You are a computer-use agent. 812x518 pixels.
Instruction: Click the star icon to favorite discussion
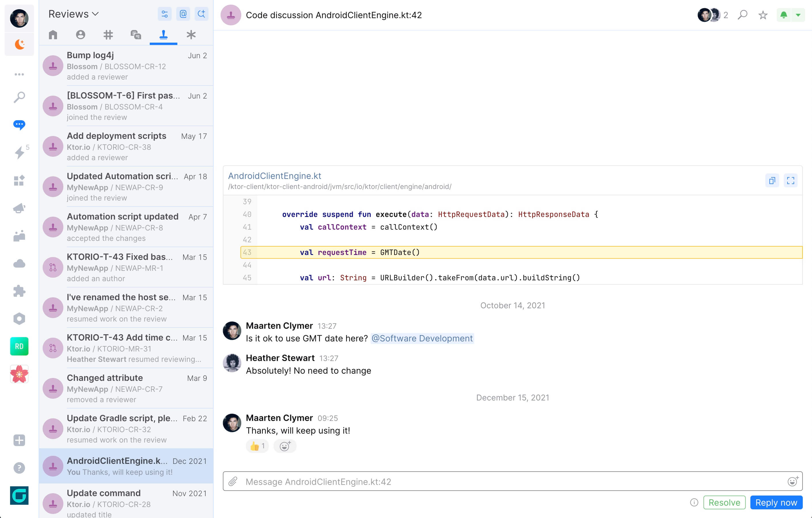tap(763, 15)
